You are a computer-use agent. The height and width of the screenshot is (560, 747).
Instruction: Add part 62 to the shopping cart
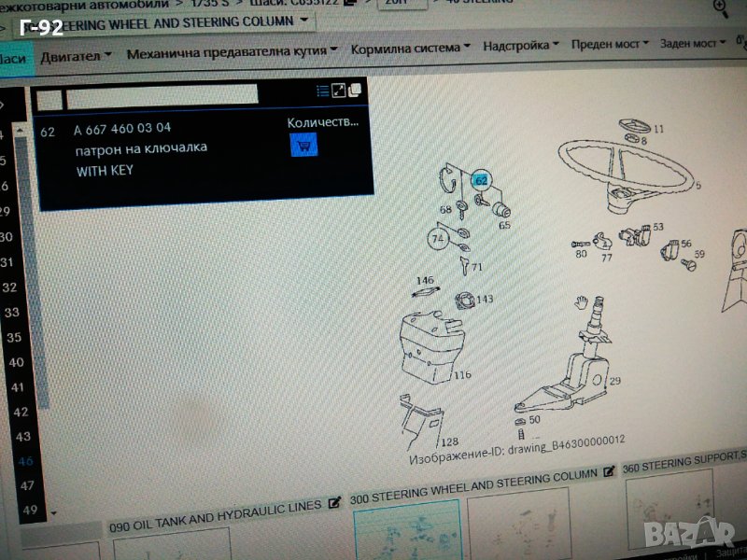click(x=303, y=145)
